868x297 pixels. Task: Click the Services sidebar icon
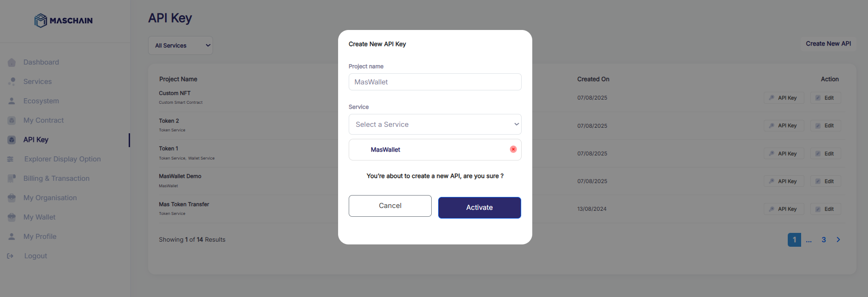click(12, 82)
